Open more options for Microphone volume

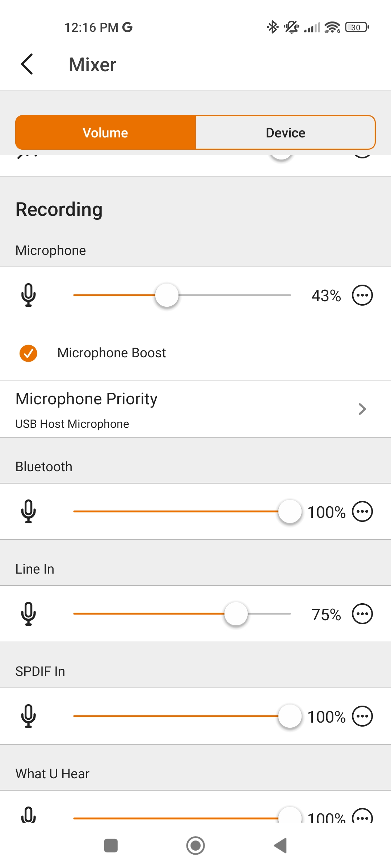click(x=362, y=295)
